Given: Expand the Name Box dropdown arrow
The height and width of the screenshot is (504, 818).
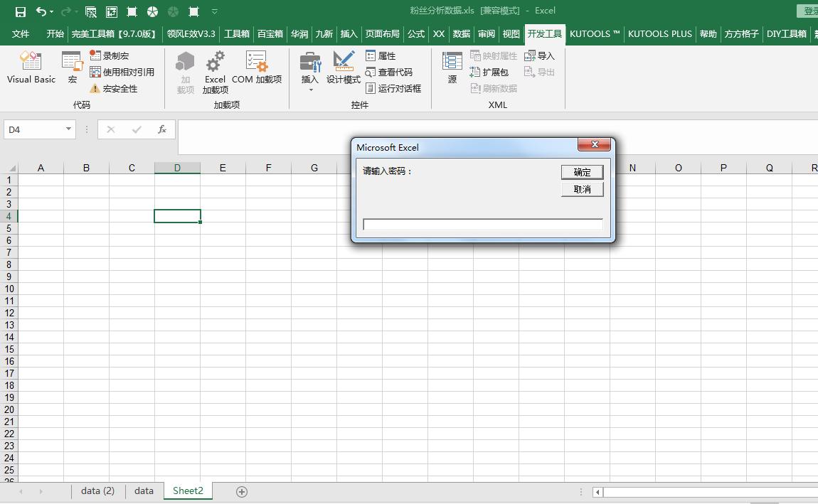Looking at the screenshot, I should [68, 129].
